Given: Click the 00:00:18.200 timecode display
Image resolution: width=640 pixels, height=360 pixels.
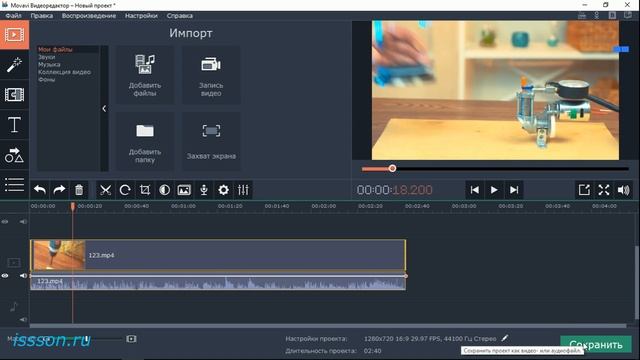Looking at the screenshot, I should click(x=394, y=190).
